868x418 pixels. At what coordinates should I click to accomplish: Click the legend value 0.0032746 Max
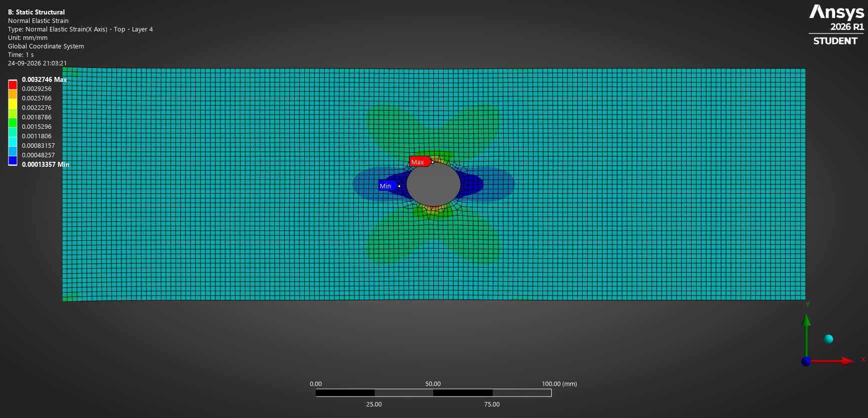44,79
